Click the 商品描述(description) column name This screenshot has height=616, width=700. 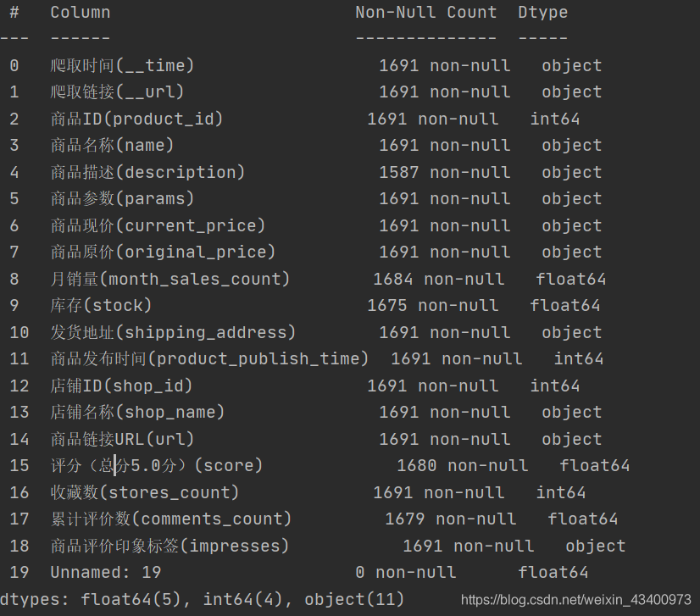[147, 173]
